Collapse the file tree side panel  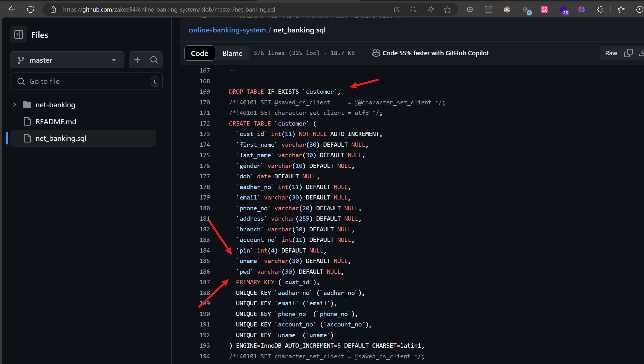pos(19,34)
